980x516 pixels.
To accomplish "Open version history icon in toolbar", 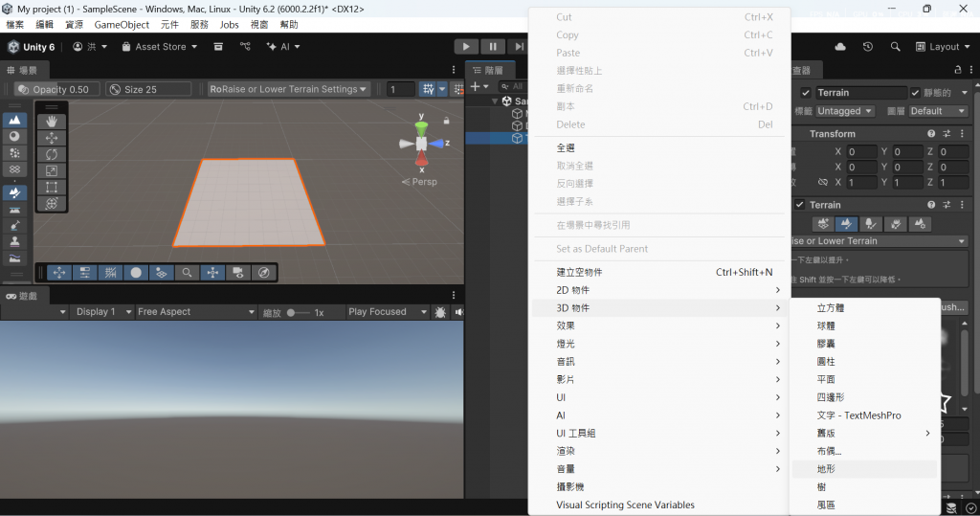I will point(867,47).
